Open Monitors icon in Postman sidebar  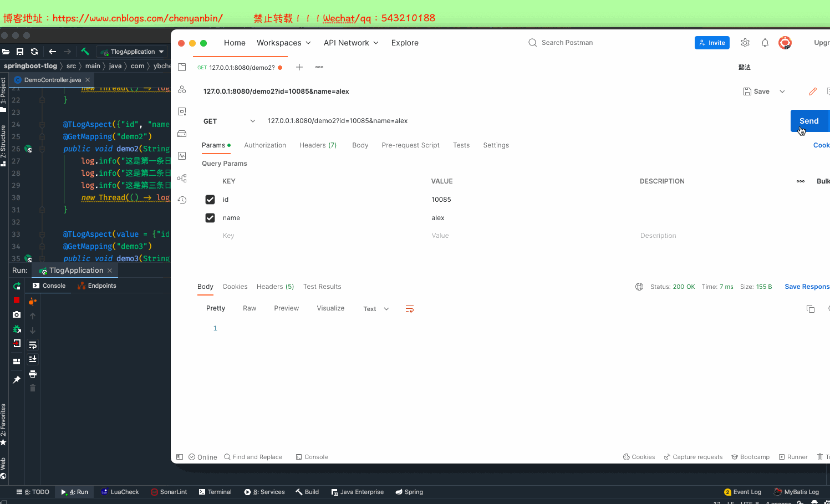tap(182, 156)
